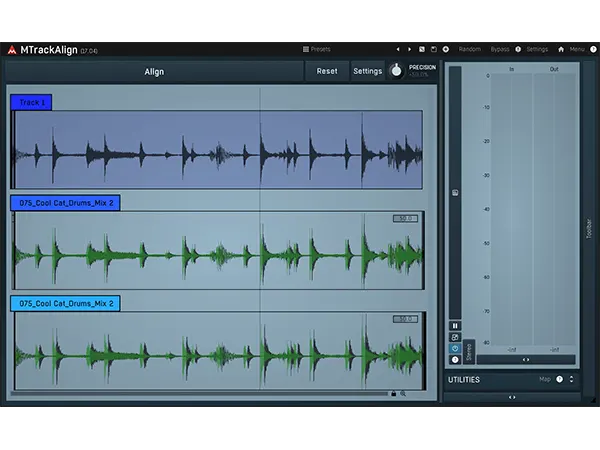Click the Utilities help icon
The width and height of the screenshot is (600, 450).
click(559, 379)
